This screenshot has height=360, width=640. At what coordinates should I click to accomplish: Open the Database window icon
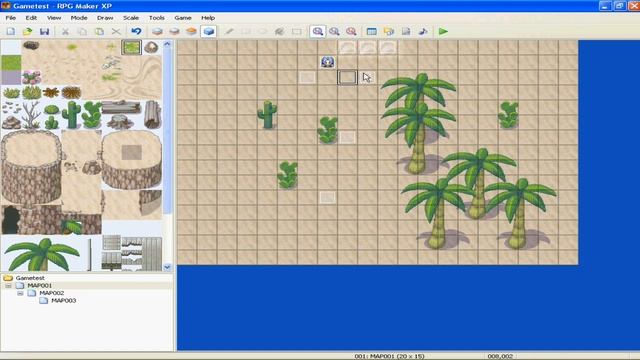tap(371, 31)
